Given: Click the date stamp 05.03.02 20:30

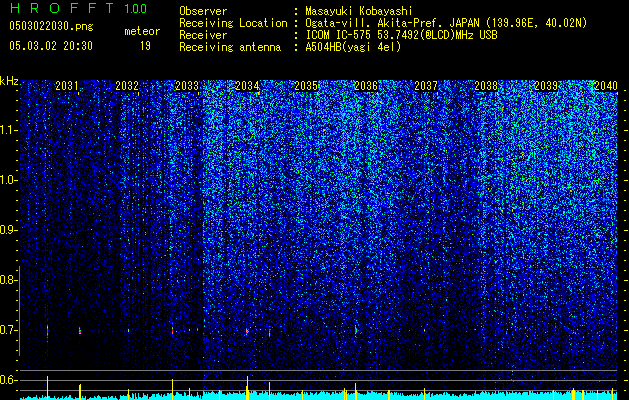Looking at the screenshot, I should (x=51, y=46).
